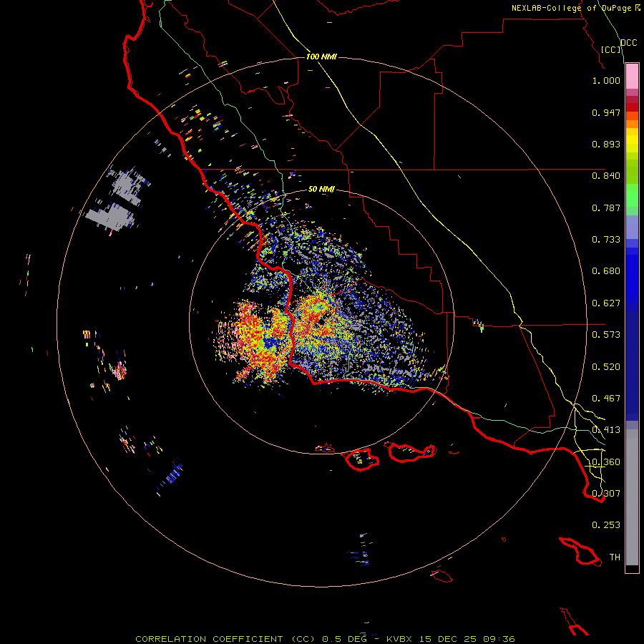
Task: Click the Correlation Coefficient KVBX caption text
Action: pyautogui.click(x=325, y=639)
